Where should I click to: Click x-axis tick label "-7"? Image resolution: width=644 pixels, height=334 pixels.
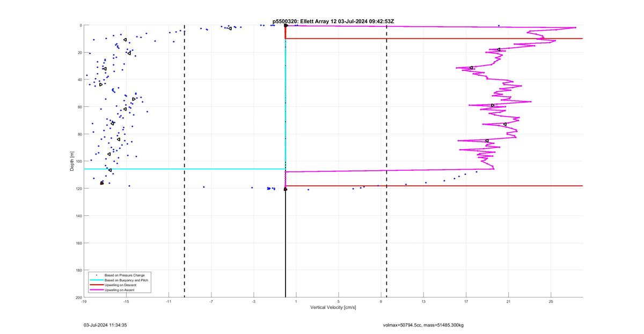click(x=211, y=302)
